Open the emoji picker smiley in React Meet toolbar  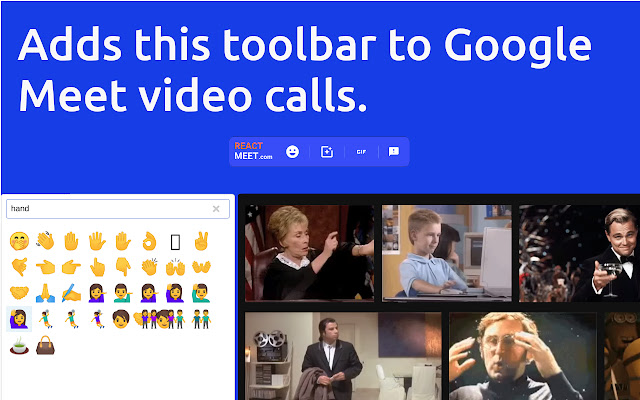coord(292,152)
